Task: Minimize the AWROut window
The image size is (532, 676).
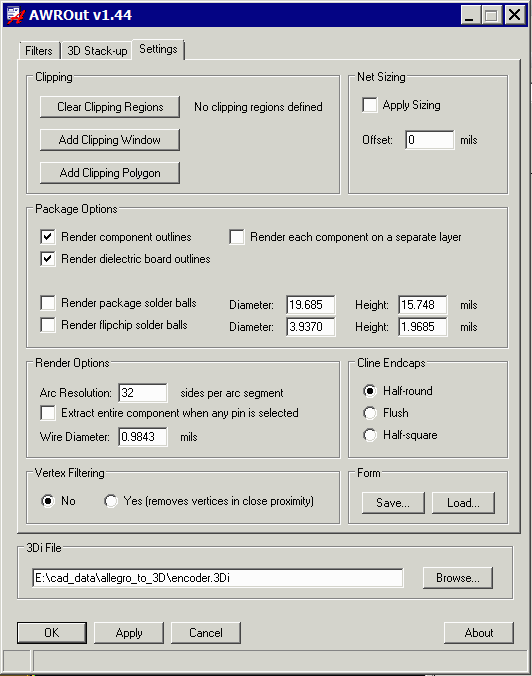Action: (x=470, y=16)
